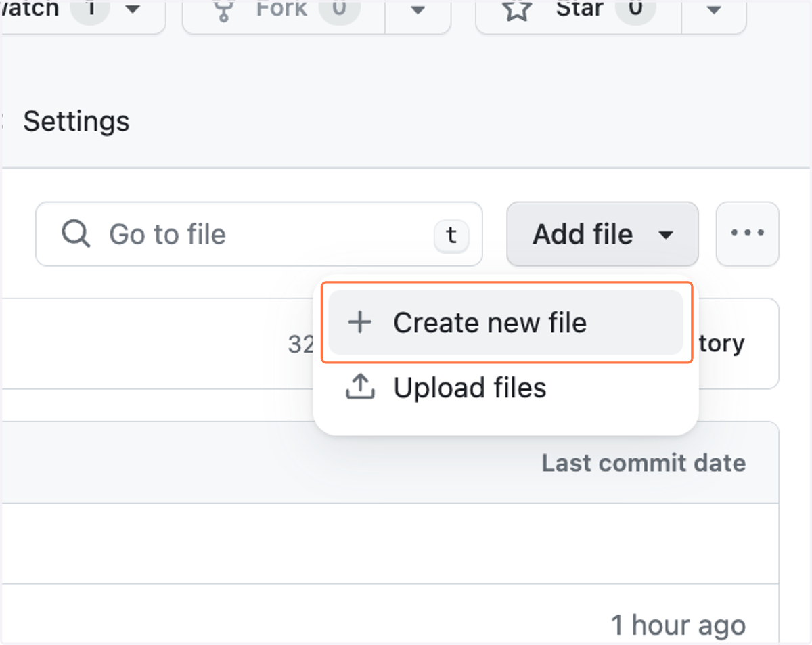Click the magnifier icon in Go to file
Screen dimensions: 812x645
coord(76,234)
